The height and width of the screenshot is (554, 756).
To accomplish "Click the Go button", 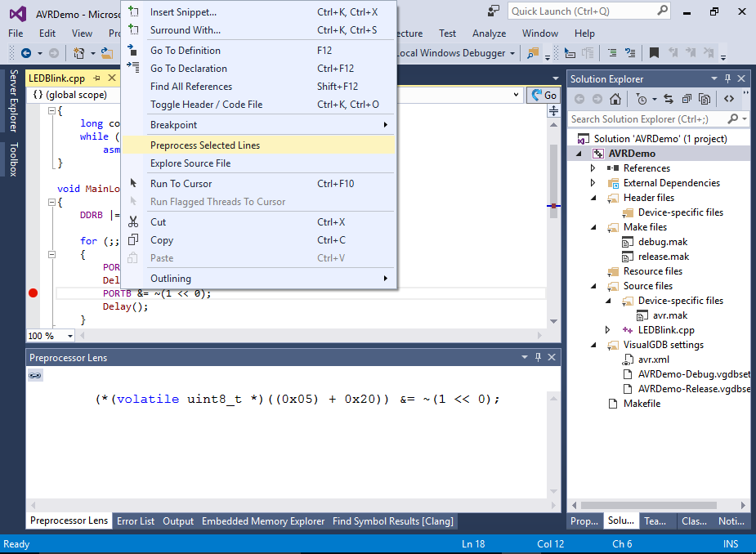I will click(x=544, y=95).
